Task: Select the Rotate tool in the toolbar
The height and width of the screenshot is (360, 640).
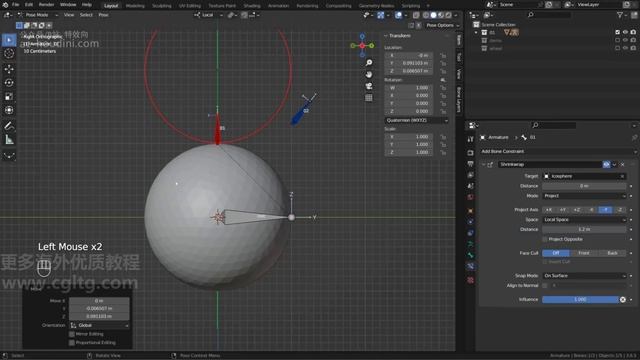Action: tap(9, 82)
